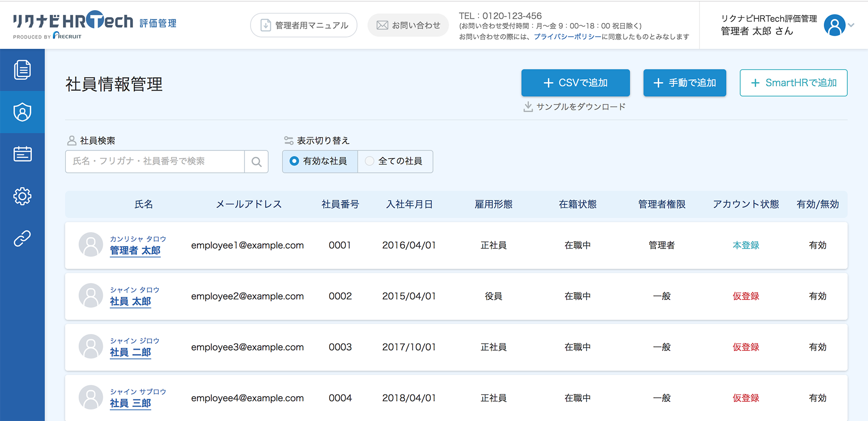This screenshot has width=868, height=421.
Task: Click the SmartHRで追加 button
Action: 793,83
